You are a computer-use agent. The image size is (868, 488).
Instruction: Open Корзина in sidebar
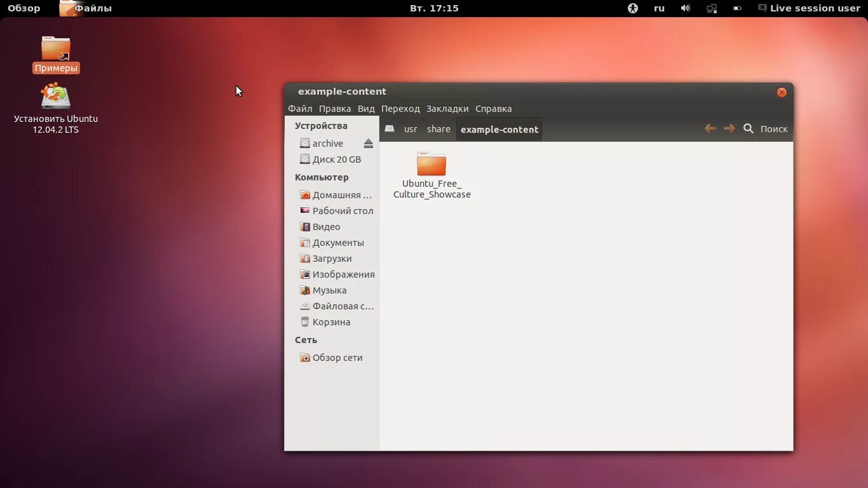[x=332, y=322]
